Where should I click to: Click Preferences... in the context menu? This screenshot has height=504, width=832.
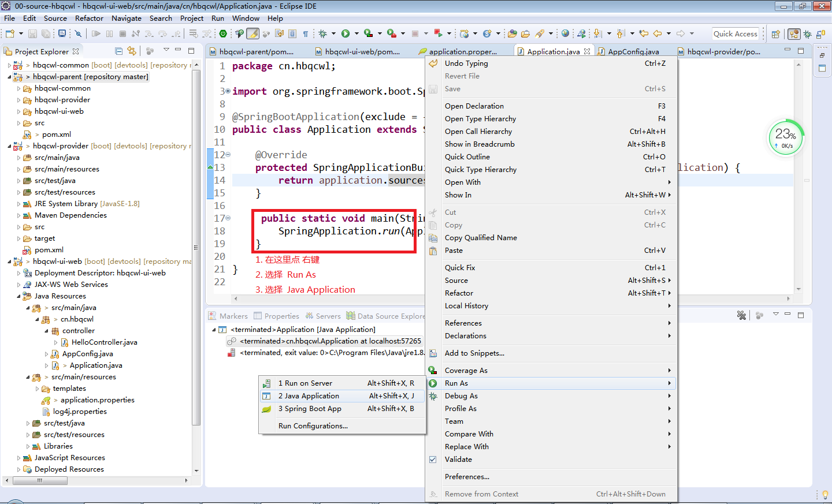click(551, 477)
